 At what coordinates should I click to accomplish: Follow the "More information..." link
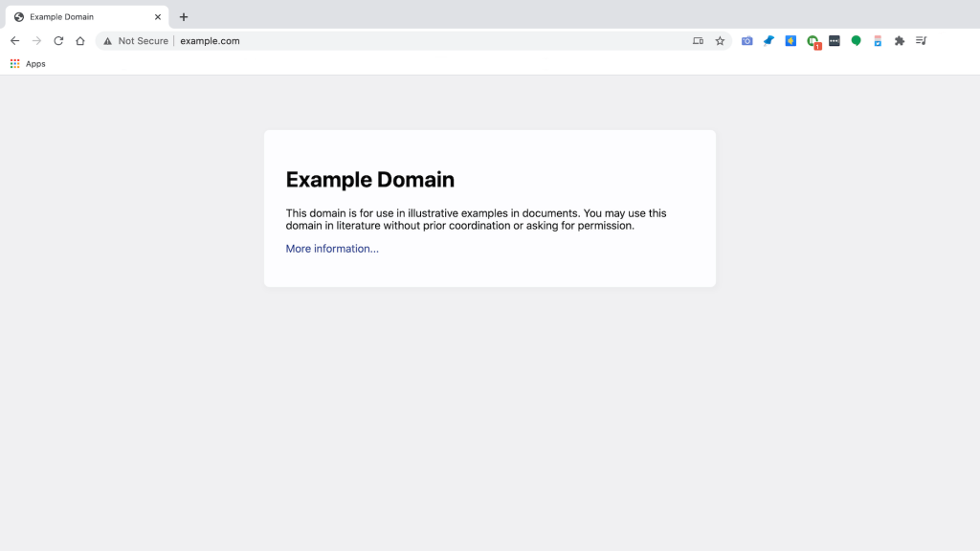point(332,249)
